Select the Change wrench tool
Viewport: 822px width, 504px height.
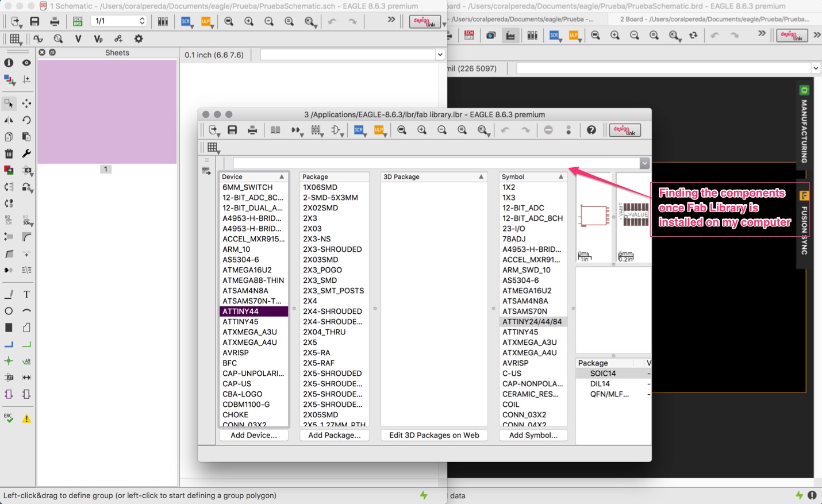26,153
